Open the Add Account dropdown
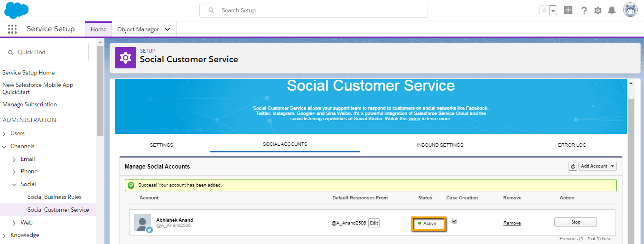 click(597, 166)
